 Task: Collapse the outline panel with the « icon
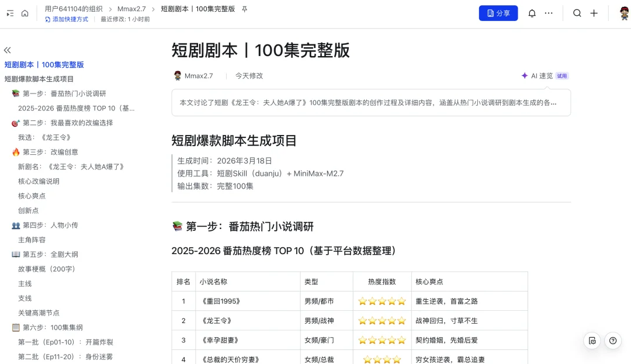point(7,50)
